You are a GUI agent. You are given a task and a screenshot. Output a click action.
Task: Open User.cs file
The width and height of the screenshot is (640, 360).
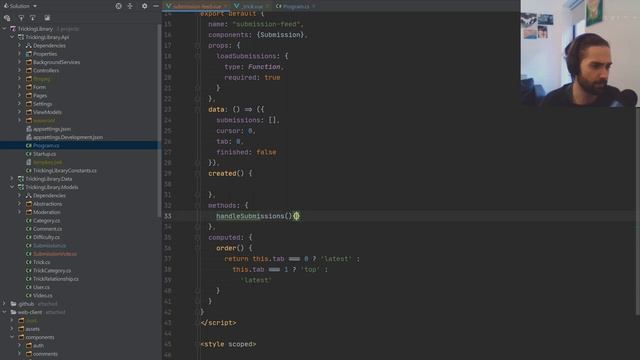(x=41, y=287)
